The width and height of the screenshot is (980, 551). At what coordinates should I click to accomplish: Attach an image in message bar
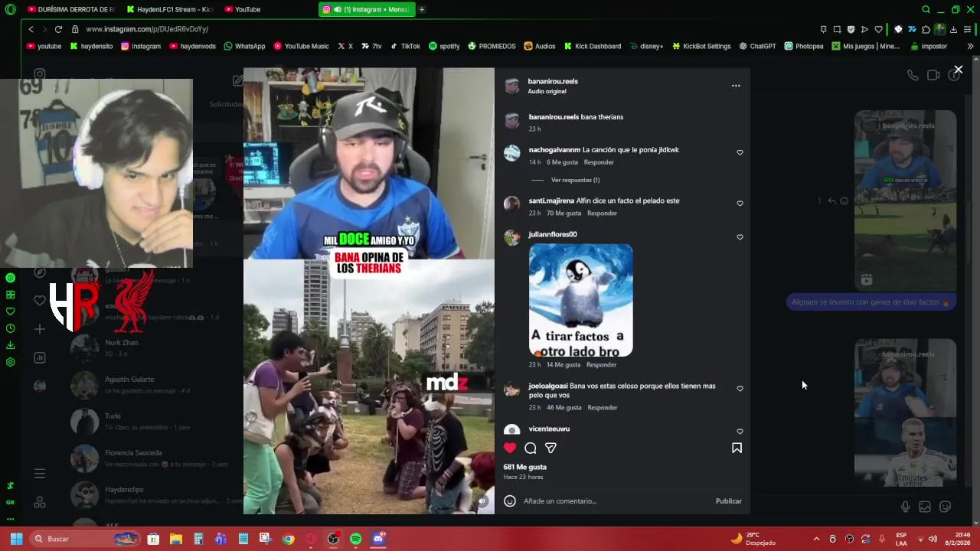coord(925,507)
